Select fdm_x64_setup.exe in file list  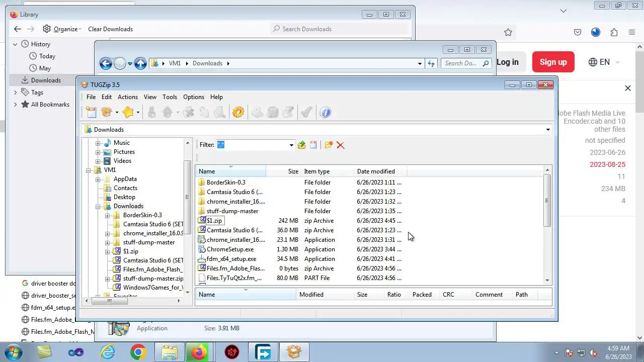pos(231,259)
